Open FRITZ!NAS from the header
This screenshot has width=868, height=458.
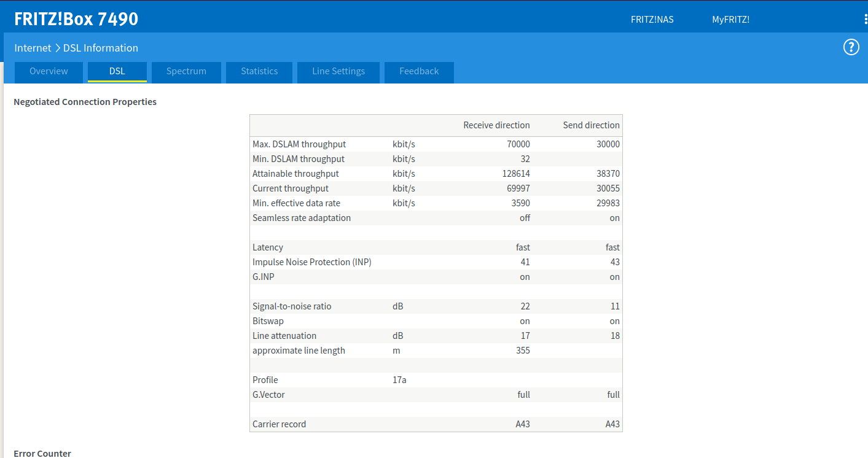[652, 20]
